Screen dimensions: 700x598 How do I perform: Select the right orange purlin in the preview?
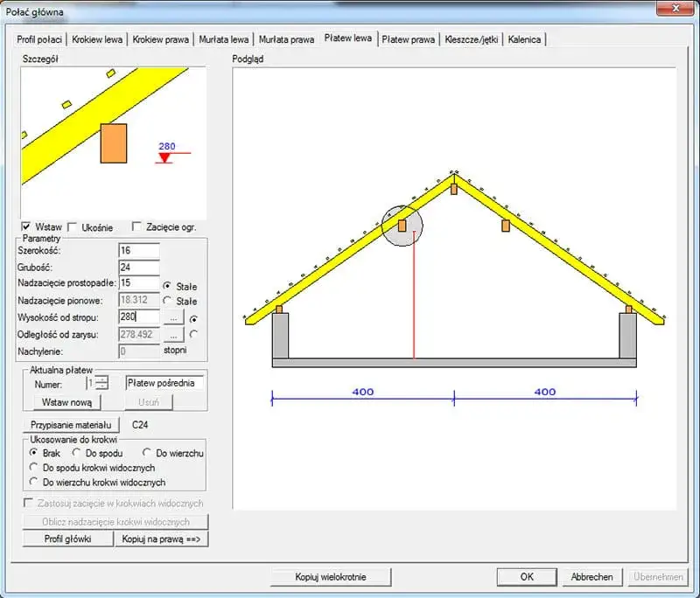[x=506, y=226]
